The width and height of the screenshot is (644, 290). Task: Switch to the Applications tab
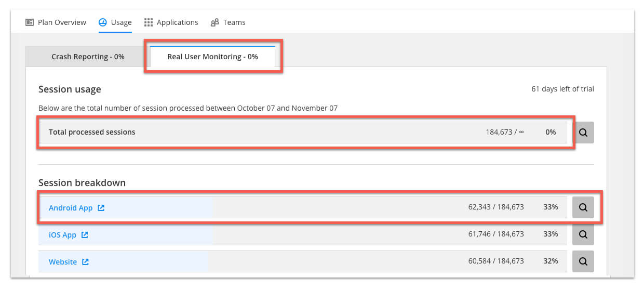[x=171, y=22]
